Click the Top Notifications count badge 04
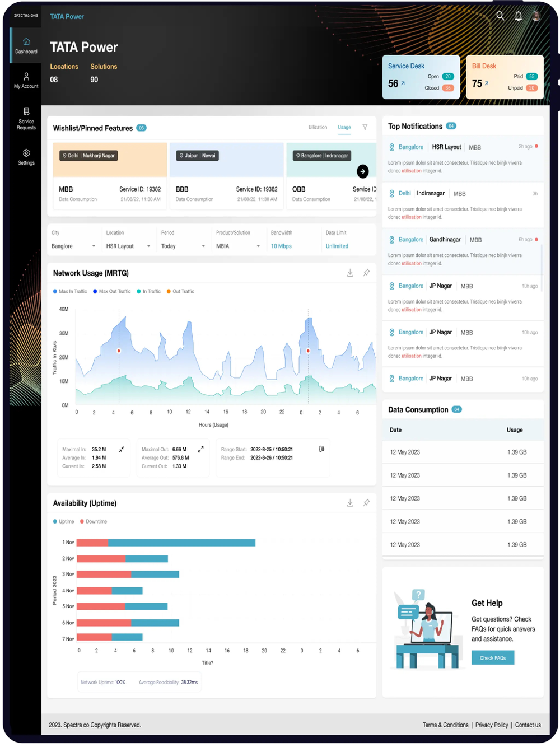The width and height of the screenshot is (560, 747). pos(451,126)
